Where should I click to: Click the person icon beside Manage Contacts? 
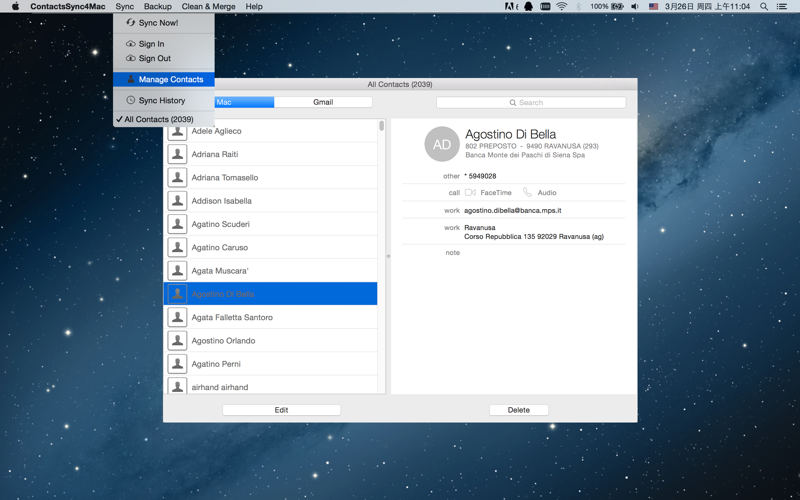pos(131,79)
